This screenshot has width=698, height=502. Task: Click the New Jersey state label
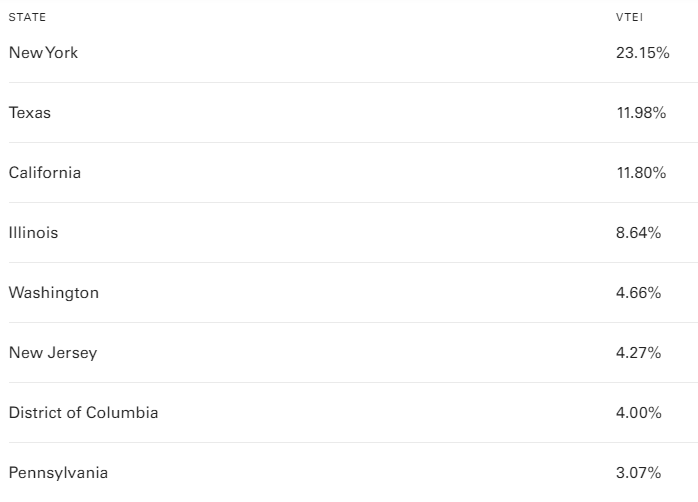[x=53, y=352]
